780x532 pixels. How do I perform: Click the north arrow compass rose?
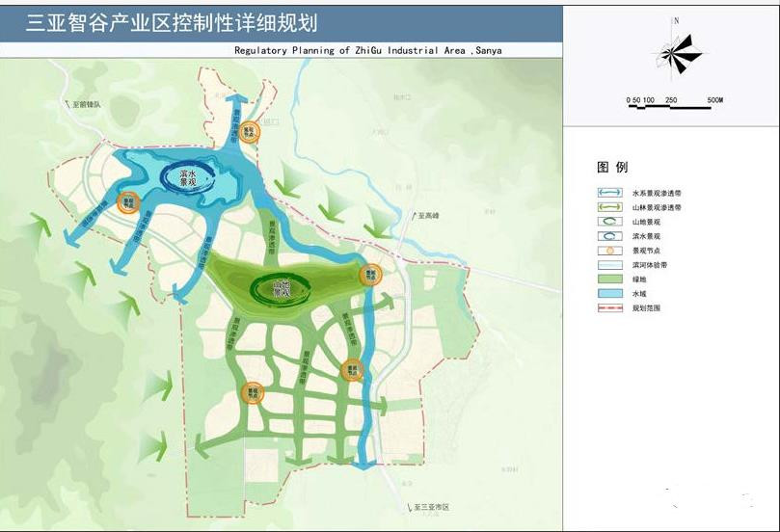point(677,54)
